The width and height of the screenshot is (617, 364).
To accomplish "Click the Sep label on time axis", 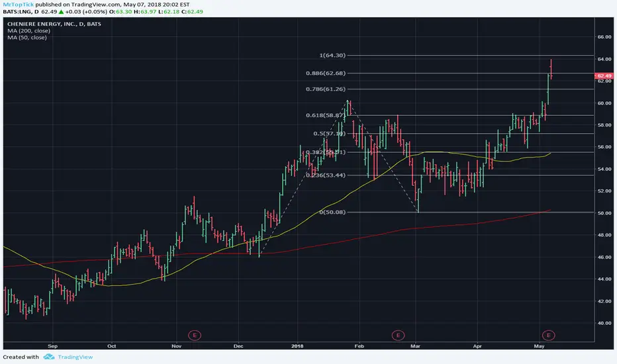I will [52, 346].
